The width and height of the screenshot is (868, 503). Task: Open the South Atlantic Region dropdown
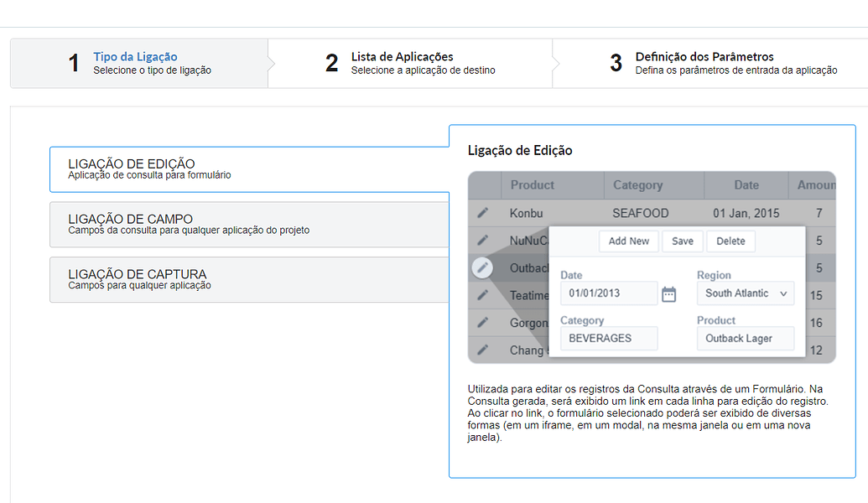[x=745, y=293]
